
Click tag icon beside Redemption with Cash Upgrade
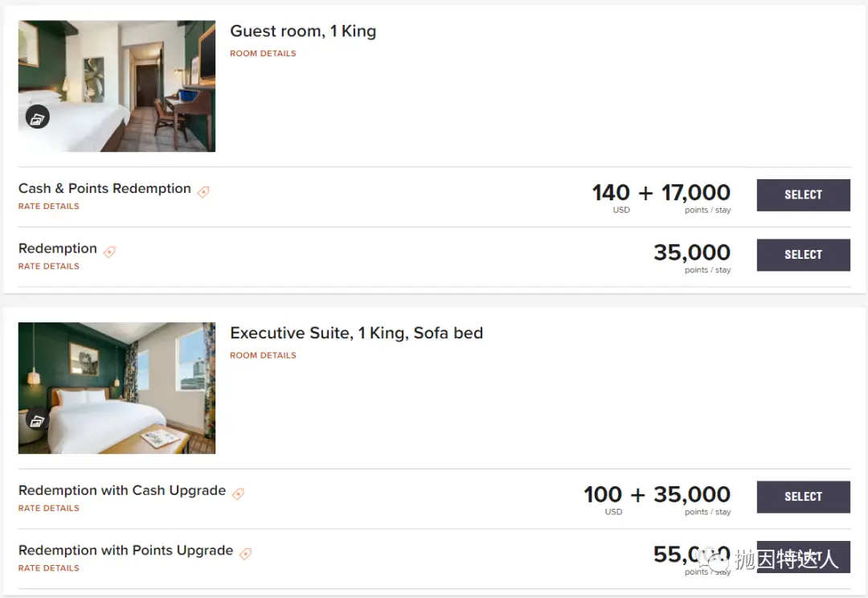click(238, 494)
